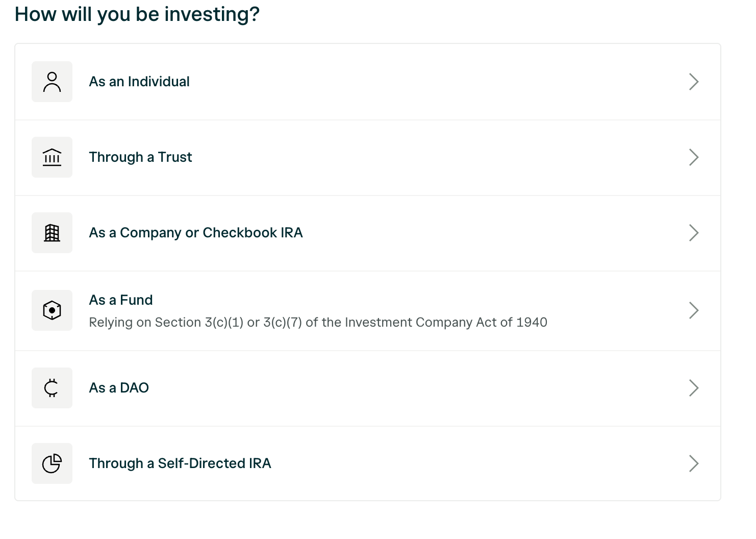Open the As a Fund chevron arrow
756x539 pixels.
click(694, 310)
